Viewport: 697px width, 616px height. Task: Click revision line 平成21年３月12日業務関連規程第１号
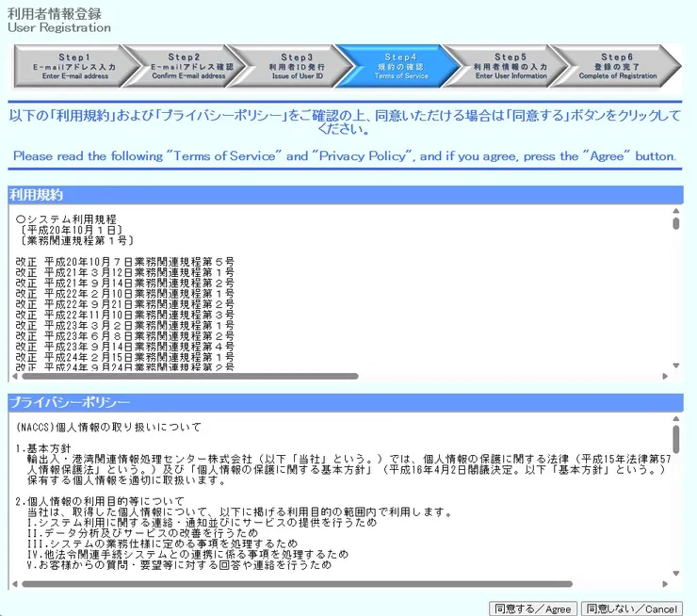point(139,272)
